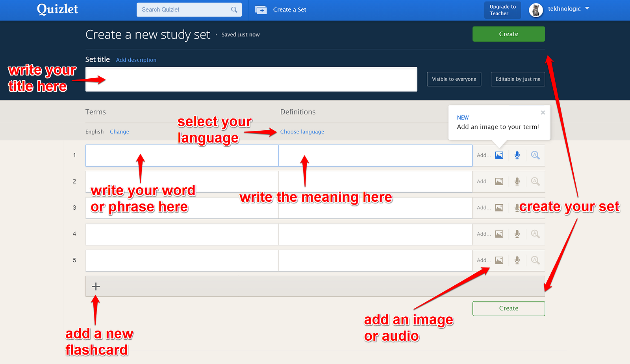Image resolution: width=630 pixels, height=364 pixels.
Task: Click the definition field in row 4
Action: click(376, 234)
